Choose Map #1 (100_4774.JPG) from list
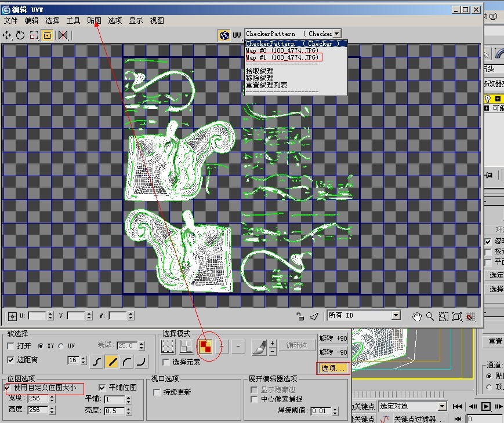 click(282, 57)
